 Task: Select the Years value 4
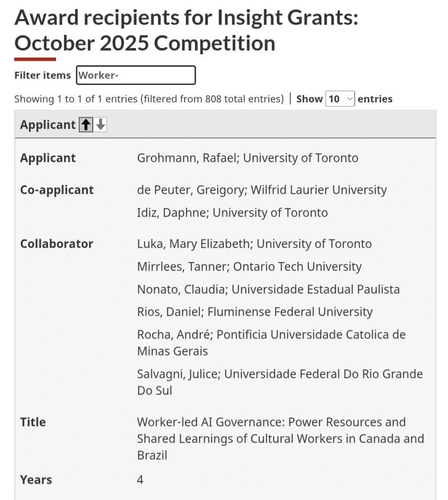click(140, 480)
